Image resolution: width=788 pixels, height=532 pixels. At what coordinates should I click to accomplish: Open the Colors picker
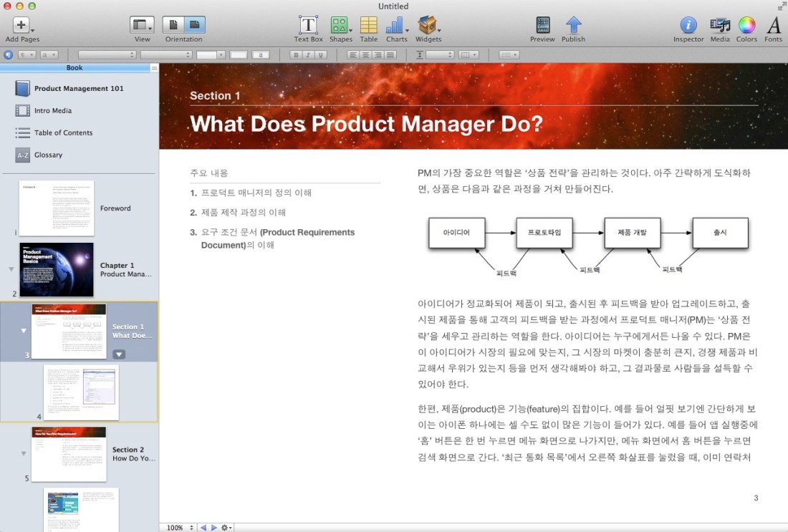pos(746,26)
